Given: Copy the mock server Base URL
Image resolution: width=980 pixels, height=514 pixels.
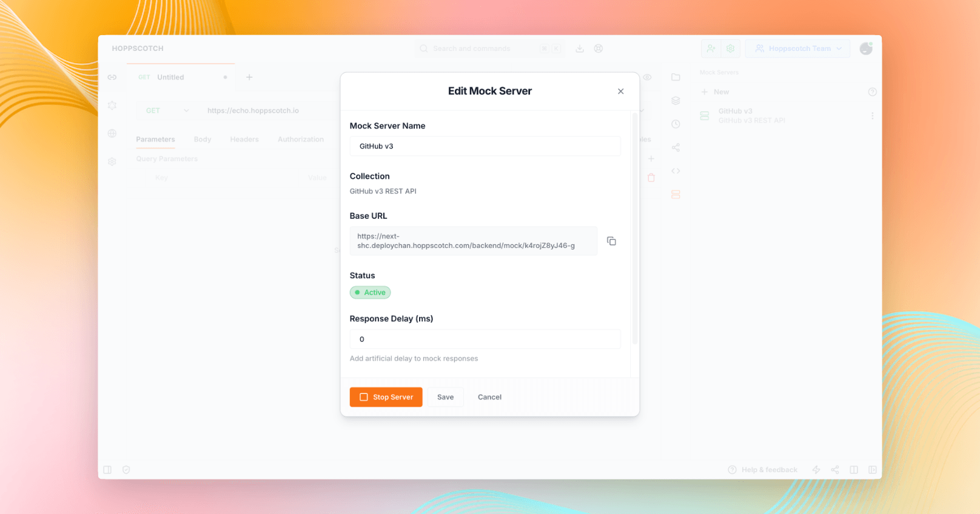Looking at the screenshot, I should click(611, 241).
